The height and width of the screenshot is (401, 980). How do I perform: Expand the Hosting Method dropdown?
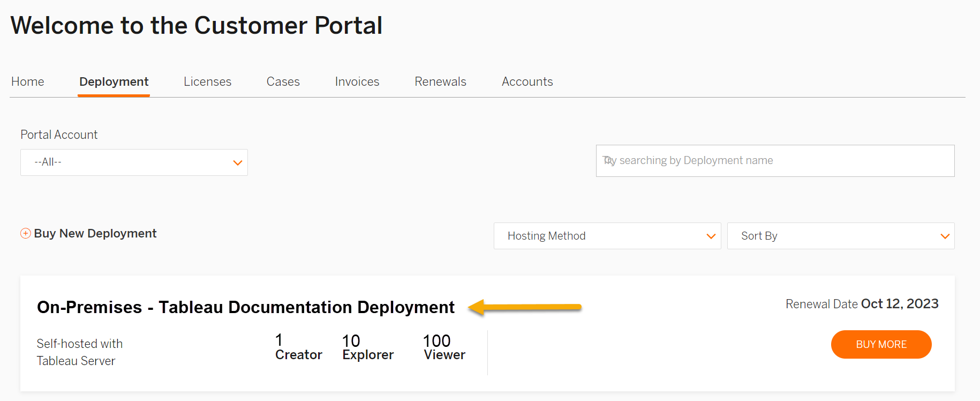(607, 236)
